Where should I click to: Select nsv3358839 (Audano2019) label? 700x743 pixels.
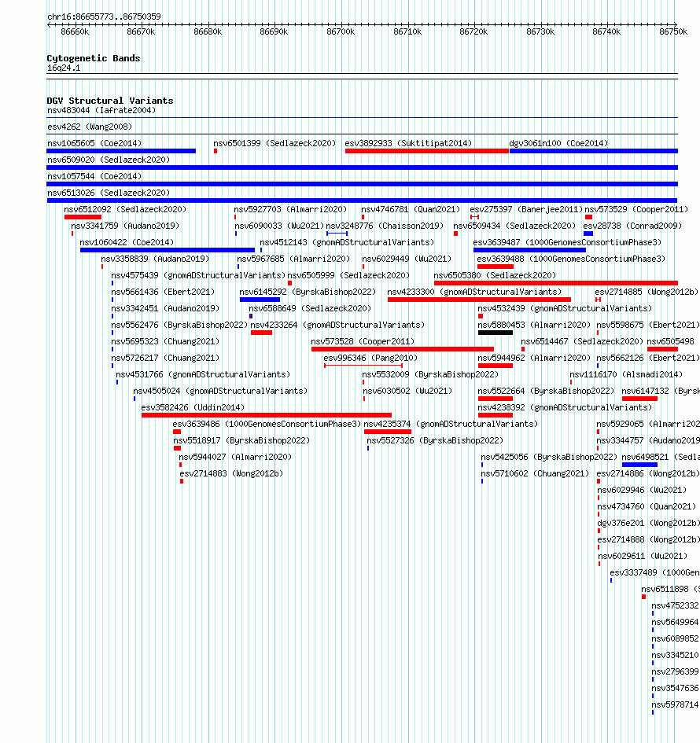click(x=155, y=259)
